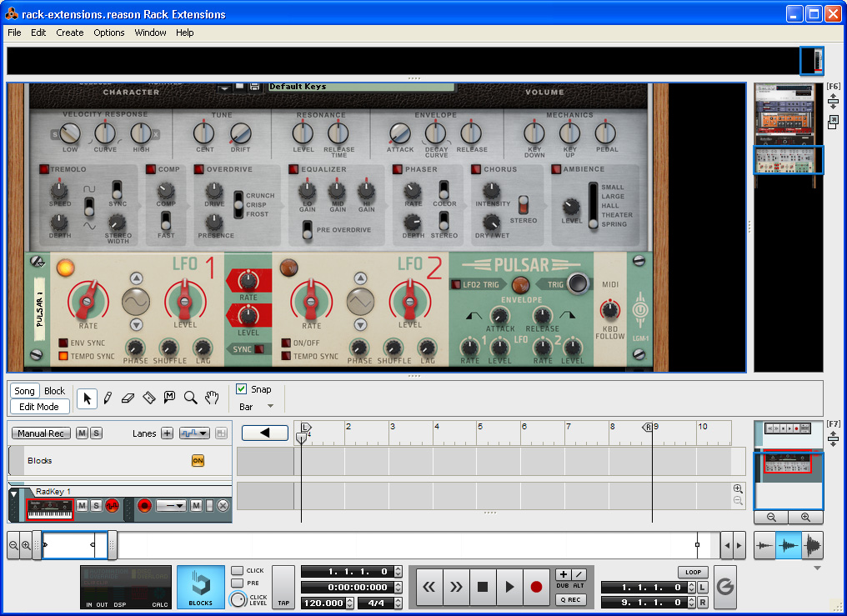
Task: Select the Magnifying Glass tool
Action: [x=190, y=398]
